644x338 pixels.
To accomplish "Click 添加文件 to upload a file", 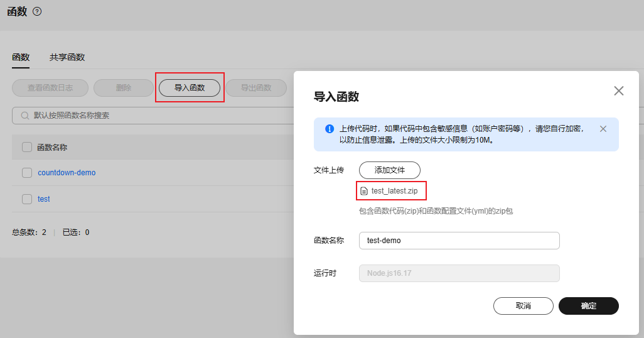I will pyautogui.click(x=389, y=170).
